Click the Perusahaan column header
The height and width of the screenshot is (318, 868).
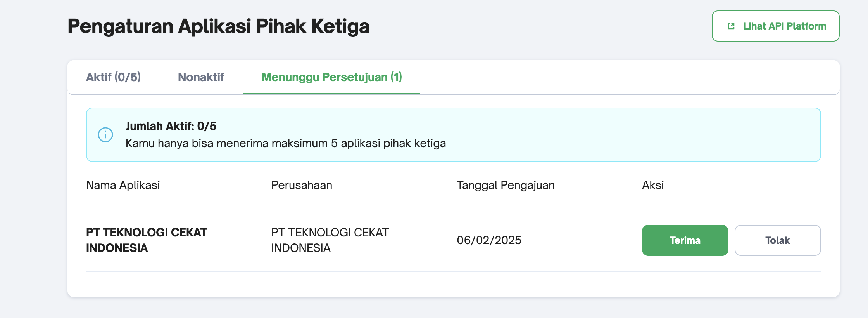(x=302, y=185)
